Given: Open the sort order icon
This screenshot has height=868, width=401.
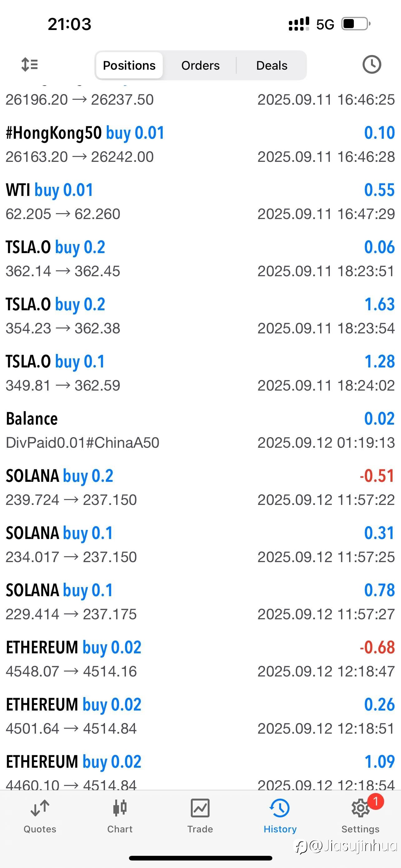Looking at the screenshot, I should (30, 64).
